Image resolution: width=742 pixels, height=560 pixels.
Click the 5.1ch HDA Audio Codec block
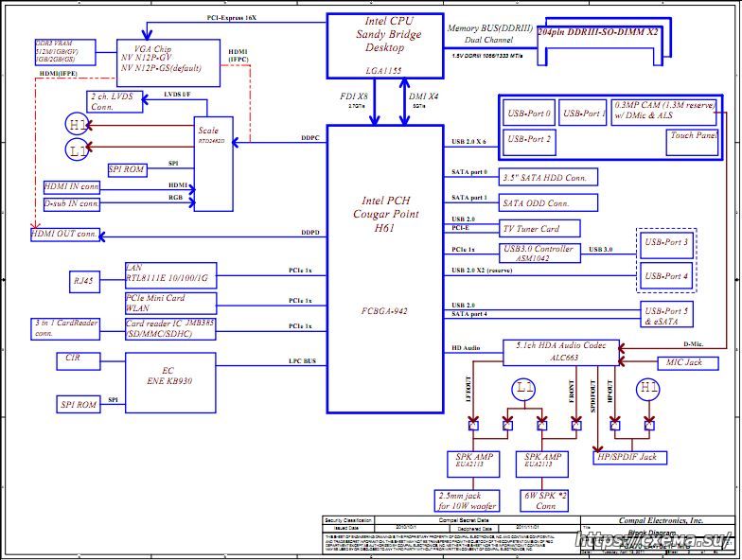[560, 349]
